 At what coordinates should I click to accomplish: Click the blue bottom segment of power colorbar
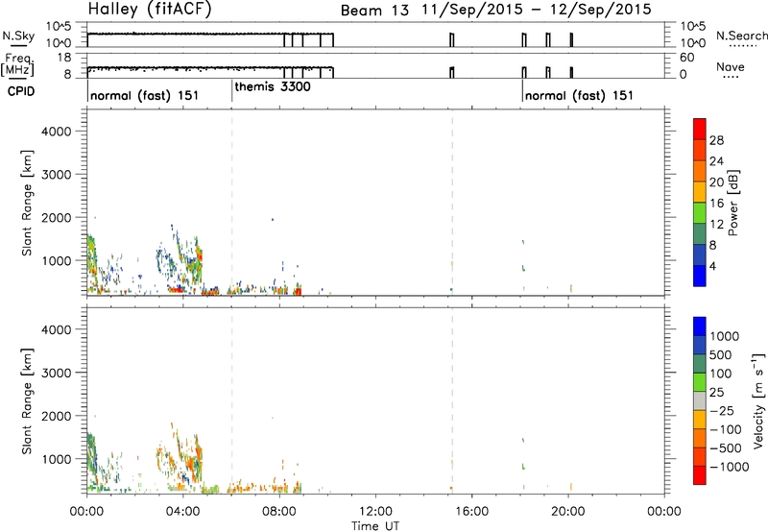coord(700,276)
